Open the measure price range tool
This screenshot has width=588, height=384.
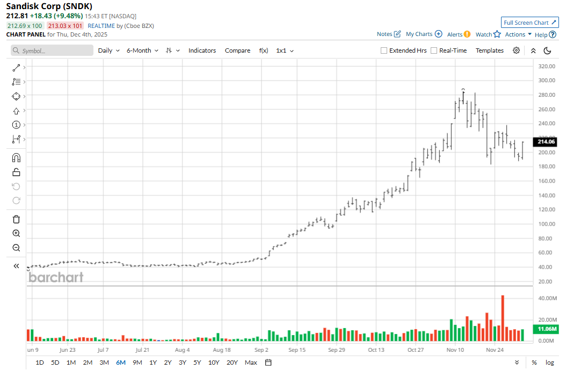coord(16,139)
